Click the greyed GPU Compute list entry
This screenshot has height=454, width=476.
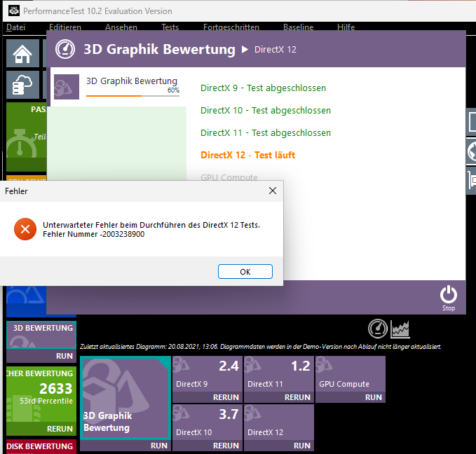229,177
